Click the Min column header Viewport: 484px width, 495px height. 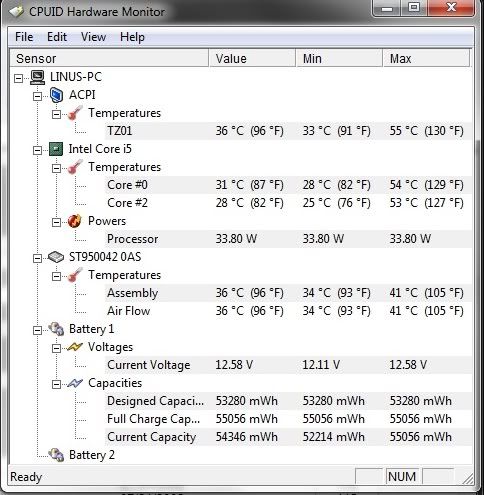(339, 58)
